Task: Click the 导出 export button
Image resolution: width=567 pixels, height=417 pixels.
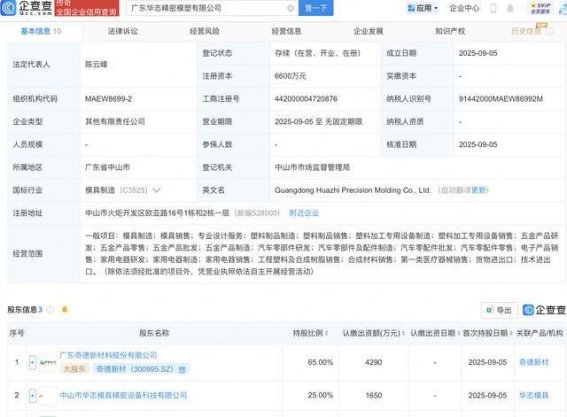Action: tap(499, 310)
